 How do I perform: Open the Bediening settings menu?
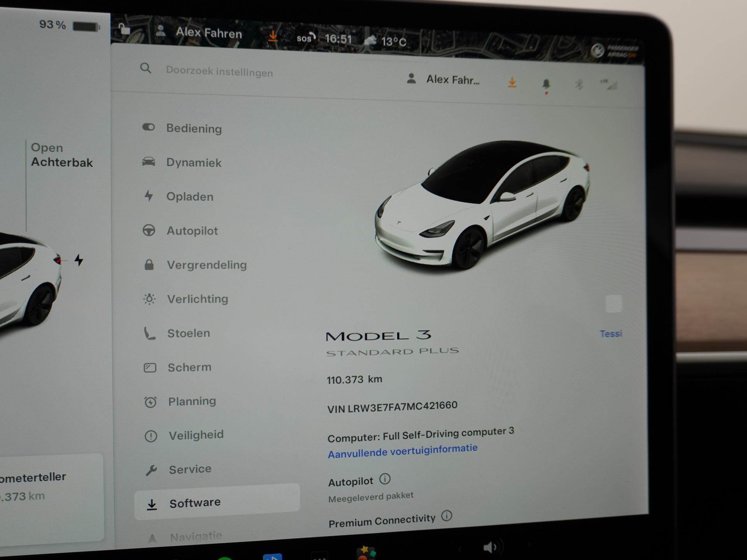click(x=182, y=128)
